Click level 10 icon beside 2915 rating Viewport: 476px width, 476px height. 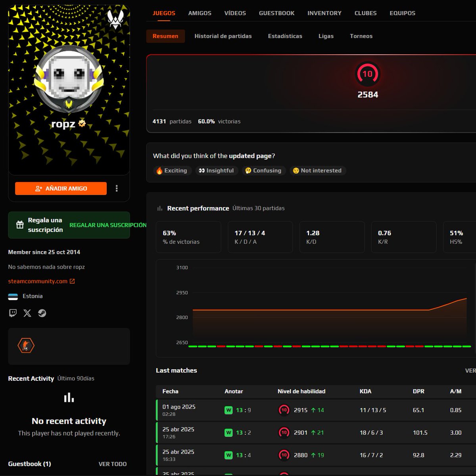click(284, 410)
